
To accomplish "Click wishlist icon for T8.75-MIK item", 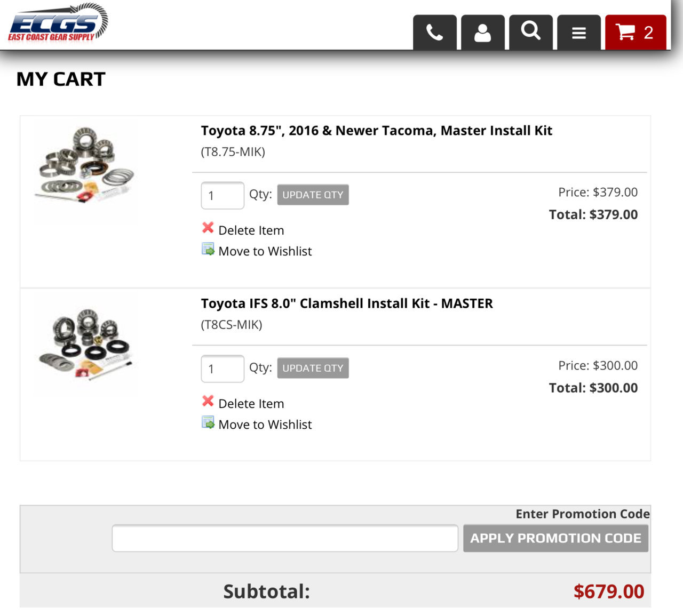I will [x=208, y=249].
